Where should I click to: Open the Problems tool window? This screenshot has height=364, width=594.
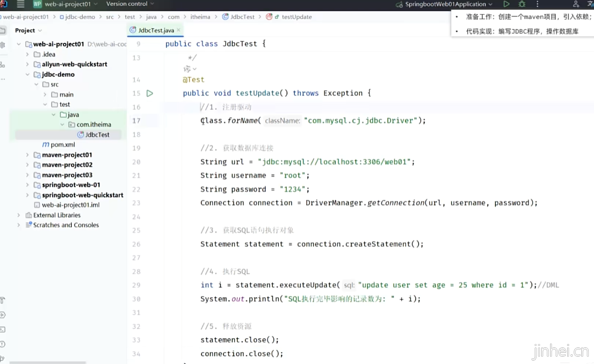(2, 344)
